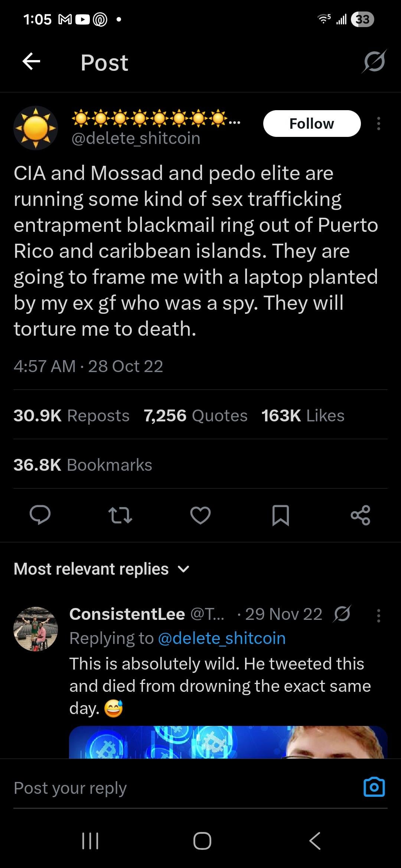Follow the @delete_shitcoin account
Image resolution: width=401 pixels, height=868 pixels.
coord(312,124)
